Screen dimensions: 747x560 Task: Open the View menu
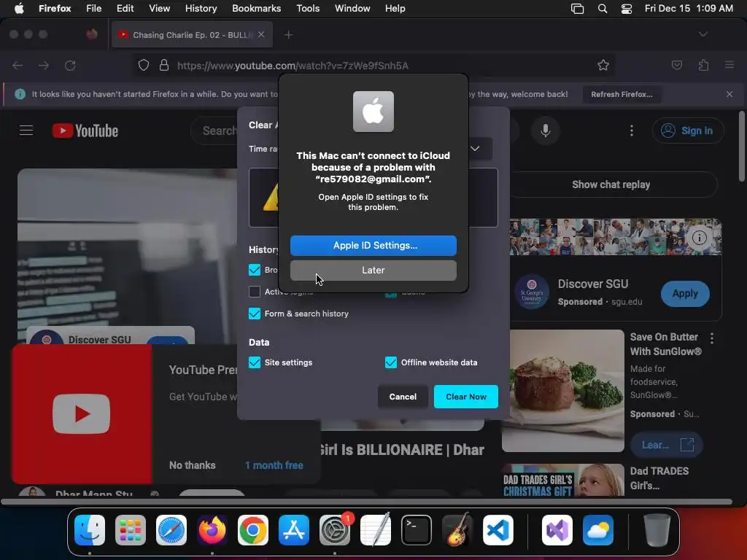(159, 8)
